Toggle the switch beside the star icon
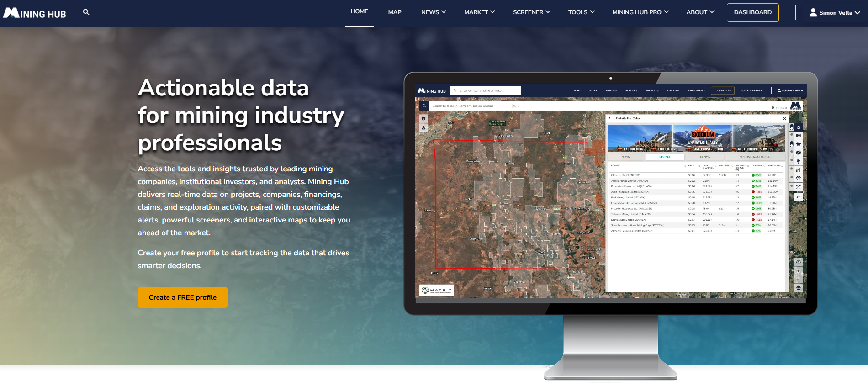The width and height of the screenshot is (868, 386). pos(792,127)
